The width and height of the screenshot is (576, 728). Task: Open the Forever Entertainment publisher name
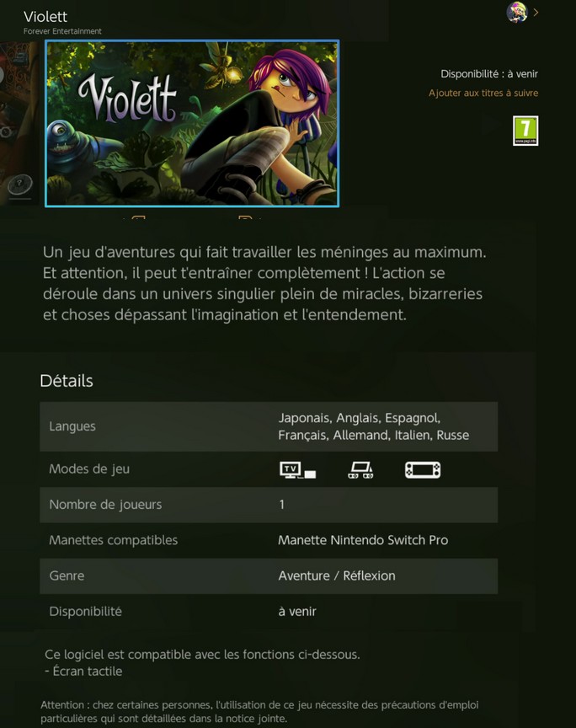62,31
